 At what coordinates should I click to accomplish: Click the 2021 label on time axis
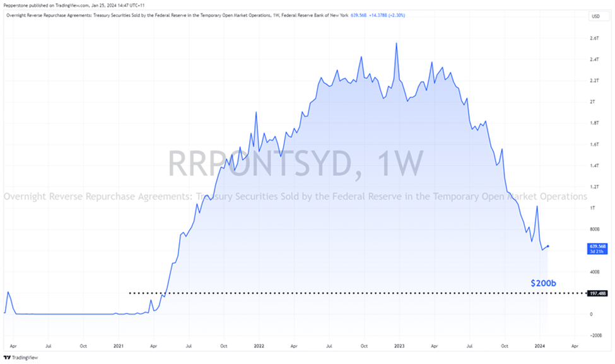pos(119,346)
